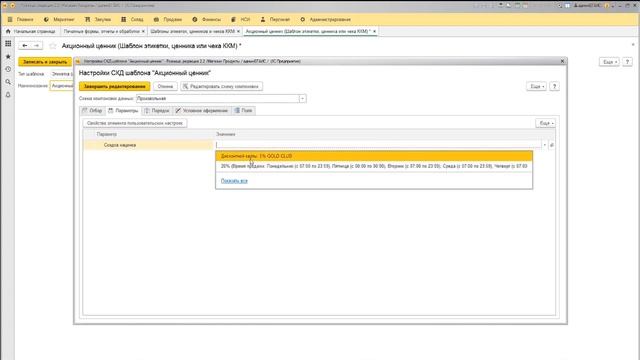Open Главное section in top menu
The height and width of the screenshot is (360, 640).
coord(21,19)
